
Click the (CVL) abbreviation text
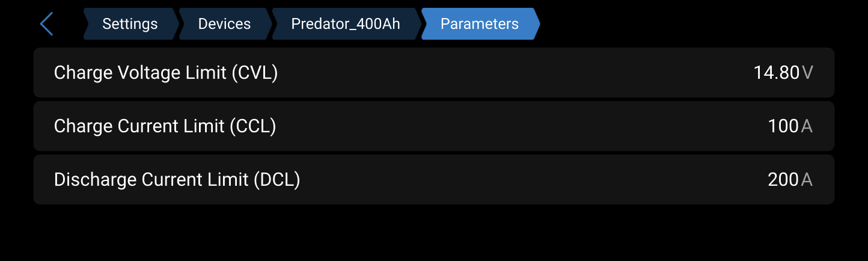[254, 73]
